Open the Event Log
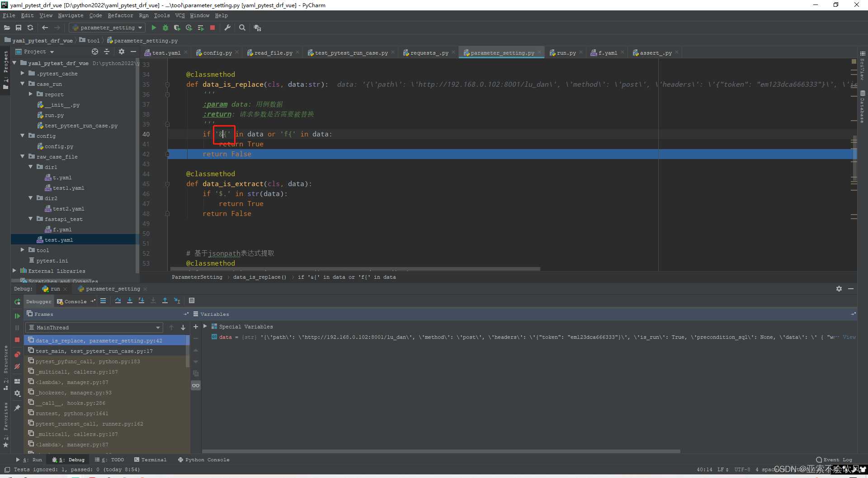 click(834, 459)
